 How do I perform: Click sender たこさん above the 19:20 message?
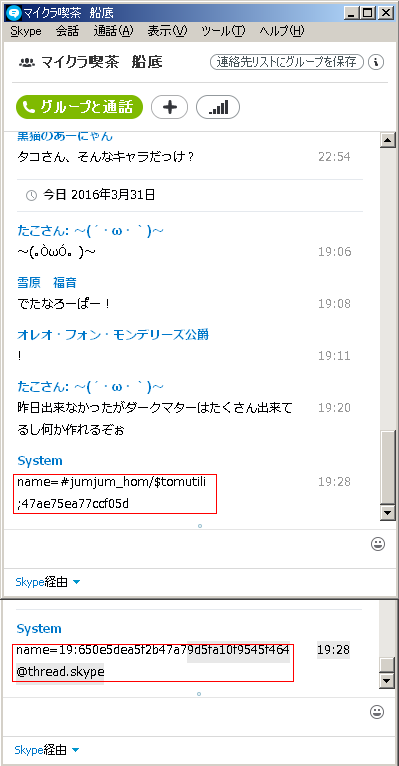90,386
